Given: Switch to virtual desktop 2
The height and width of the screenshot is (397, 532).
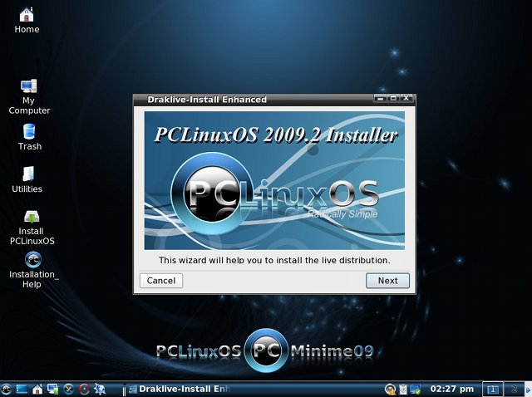Looking at the screenshot, I should [x=514, y=389].
